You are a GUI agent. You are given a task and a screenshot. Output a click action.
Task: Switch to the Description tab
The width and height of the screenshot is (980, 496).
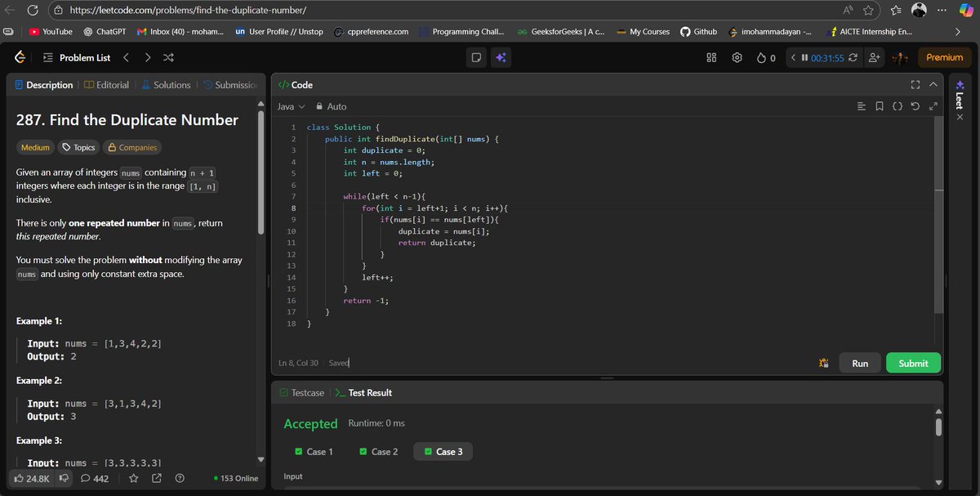point(44,85)
